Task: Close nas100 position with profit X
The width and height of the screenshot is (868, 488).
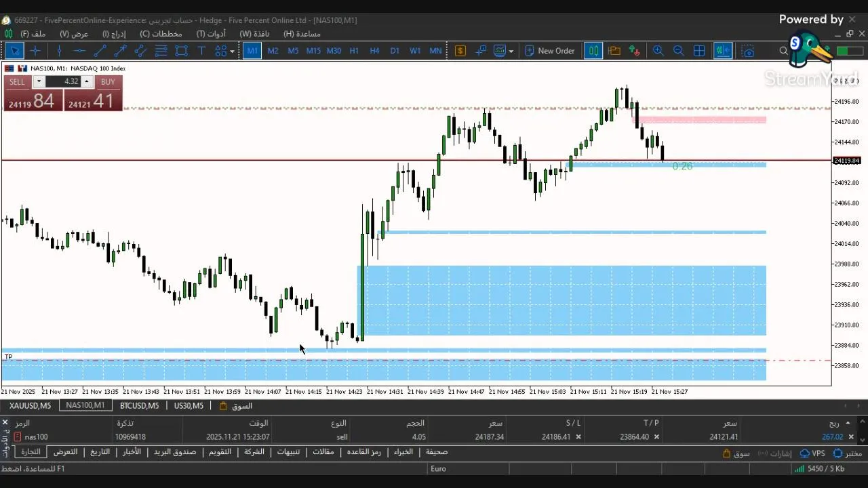Action: [x=851, y=437]
